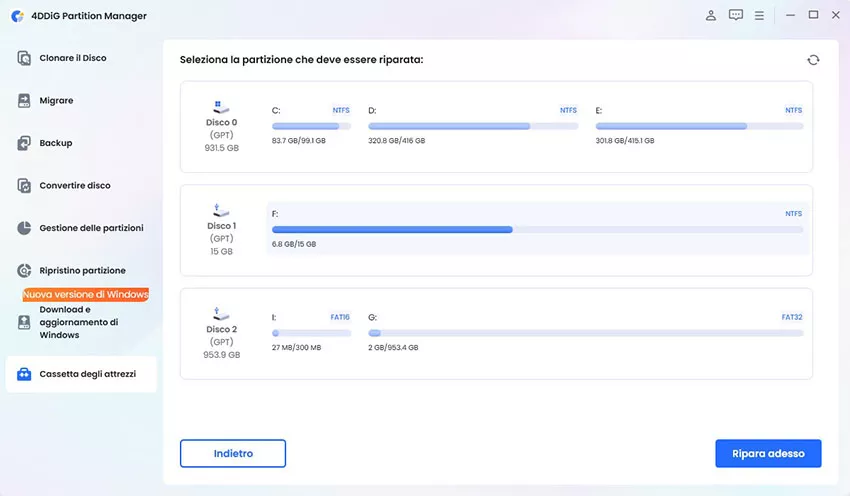
Task: Select the I: FAT16 partition
Action: [x=311, y=332]
